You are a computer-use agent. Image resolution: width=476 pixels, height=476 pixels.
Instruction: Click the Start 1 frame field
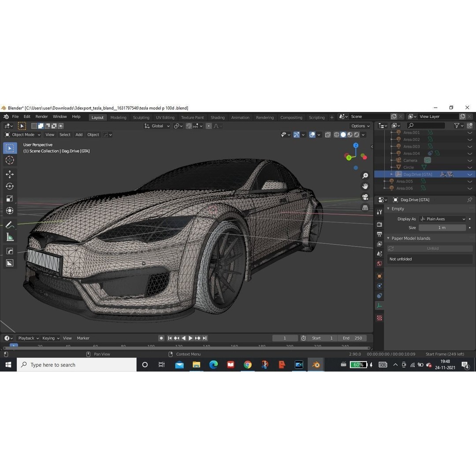pos(322,338)
